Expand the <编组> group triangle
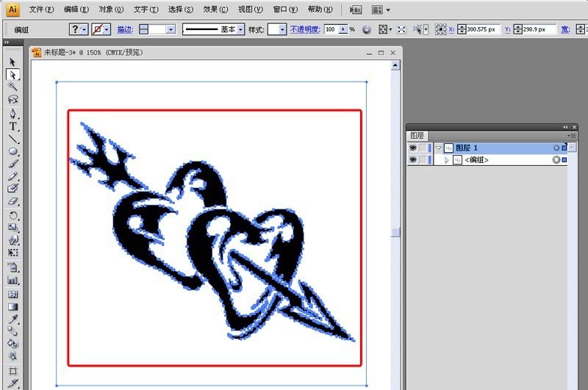The image size is (588, 390). pos(447,160)
